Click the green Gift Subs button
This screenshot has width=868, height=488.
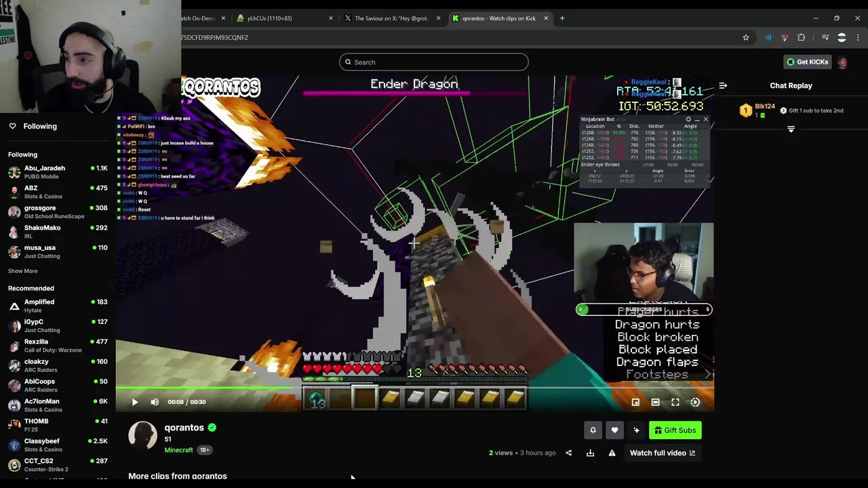pyautogui.click(x=675, y=430)
